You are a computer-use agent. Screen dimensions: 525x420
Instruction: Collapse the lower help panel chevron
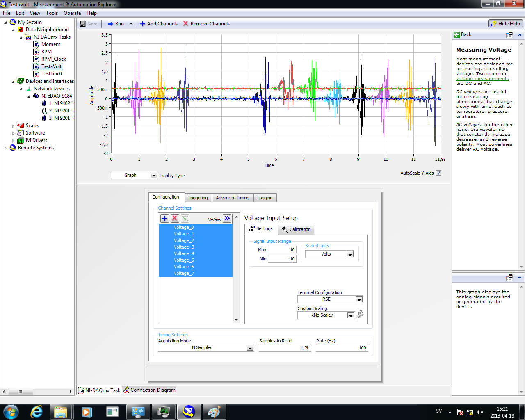click(520, 278)
